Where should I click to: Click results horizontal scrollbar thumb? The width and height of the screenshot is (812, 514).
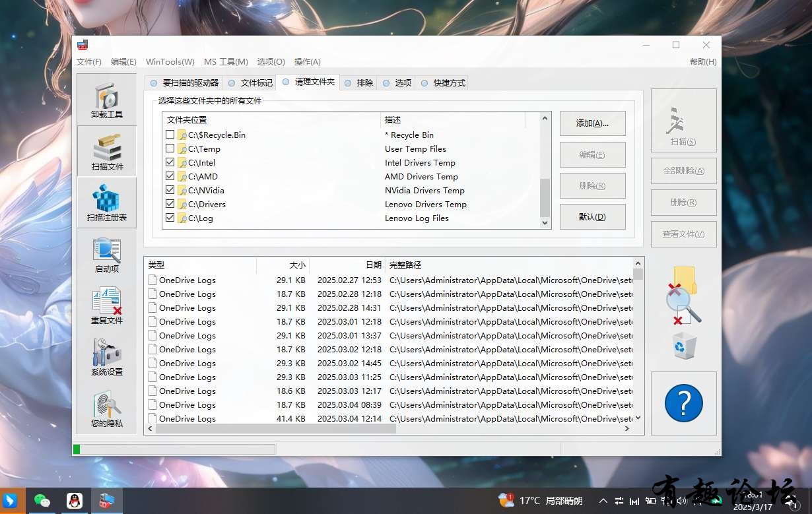(275, 429)
